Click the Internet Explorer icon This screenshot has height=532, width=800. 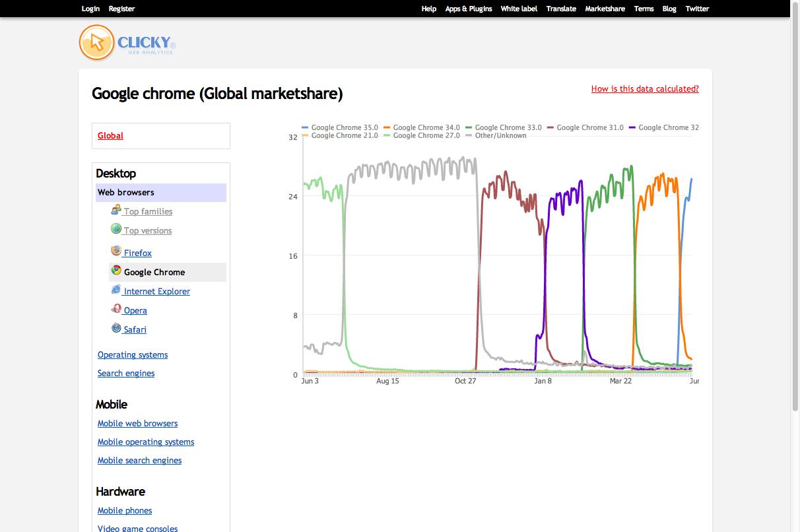click(116, 290)
